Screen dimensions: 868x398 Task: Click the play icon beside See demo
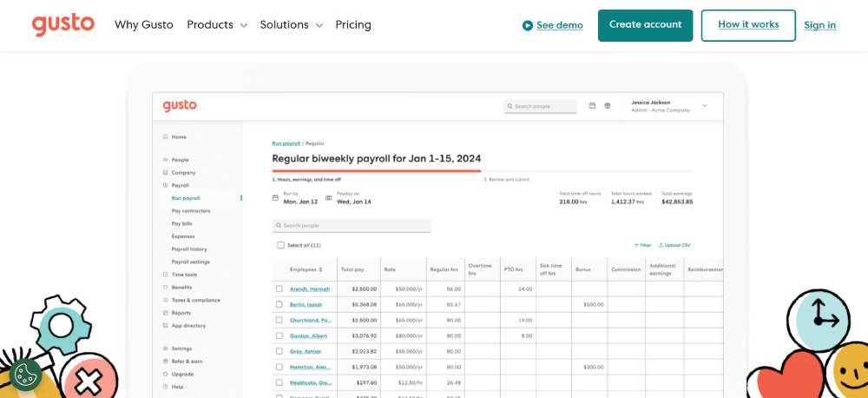point(528,25)
